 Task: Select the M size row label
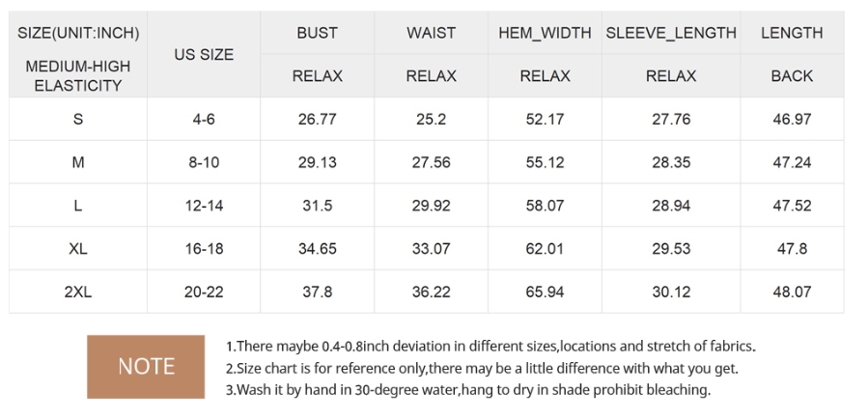[x=78, y=162]
